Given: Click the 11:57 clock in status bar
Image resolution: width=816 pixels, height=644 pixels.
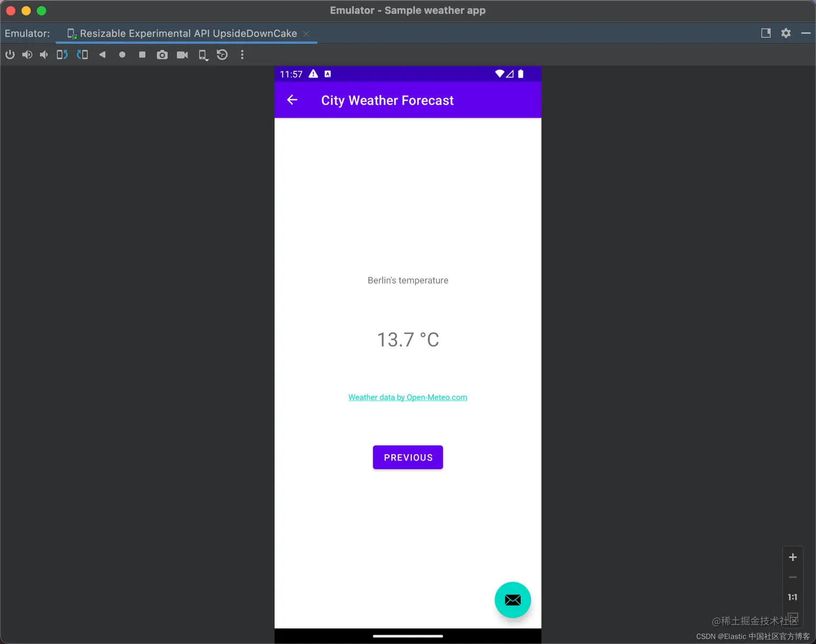Looking at the screenshot, I should (291, 74).
